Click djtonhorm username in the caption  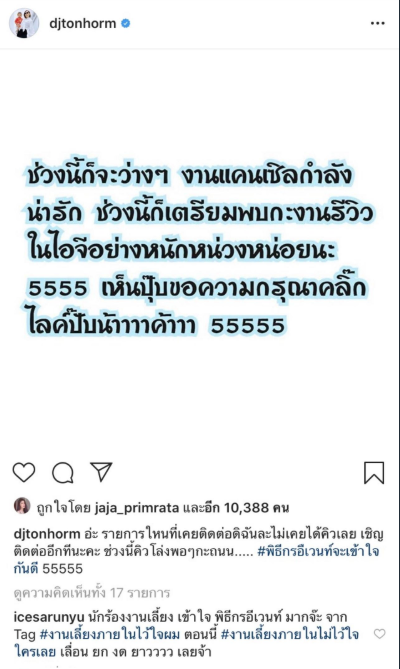coord(47,534)
